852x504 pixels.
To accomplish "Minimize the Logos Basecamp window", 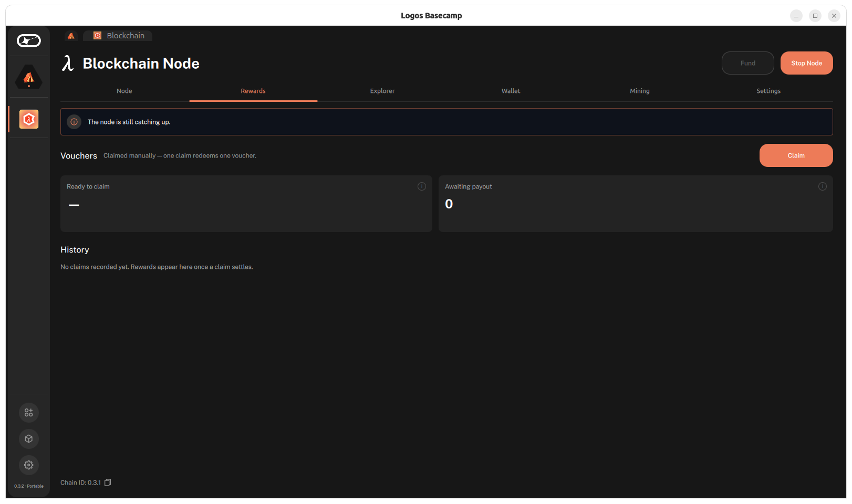I will click(796, 16).
